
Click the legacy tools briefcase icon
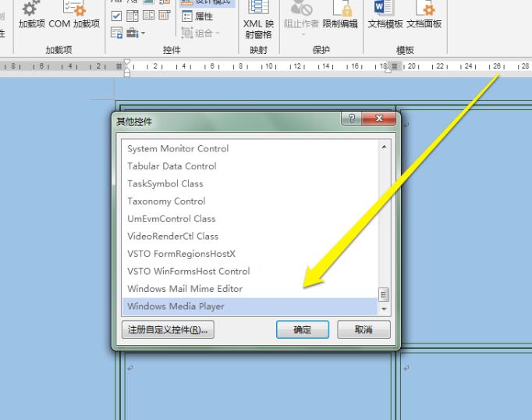133,33
